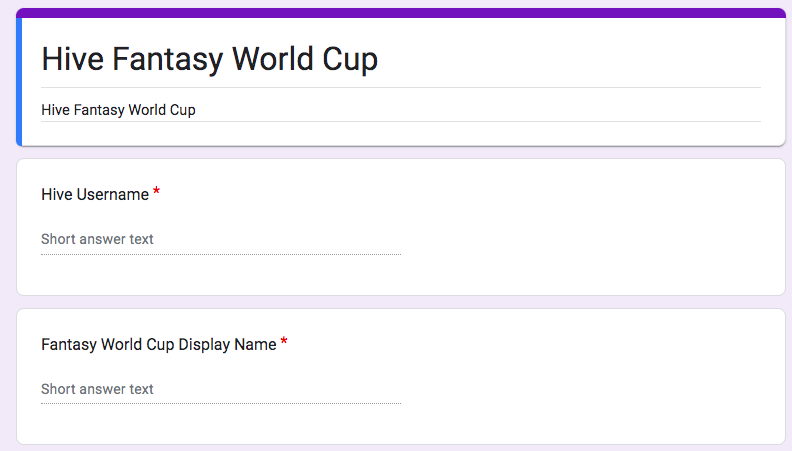Click the underline beneath the large form title
This screenshot has width=792, height=451.
(x=401, y=87)
